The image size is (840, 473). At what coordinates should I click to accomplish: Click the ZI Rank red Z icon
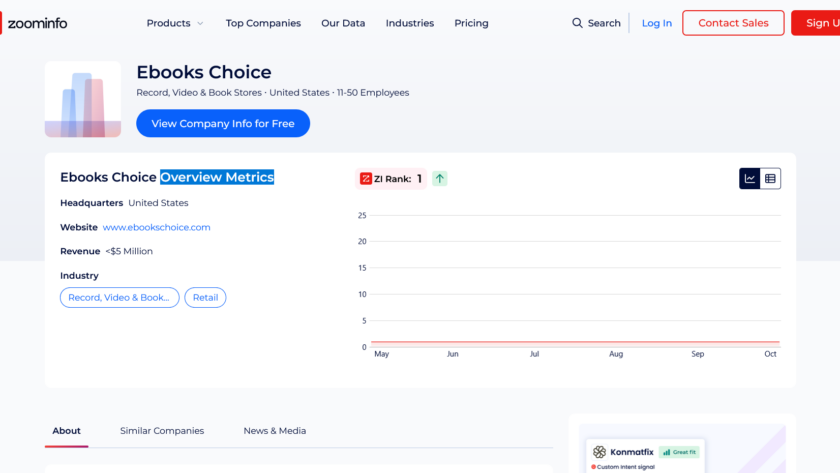pyautogui.click(x=365, y=178)
